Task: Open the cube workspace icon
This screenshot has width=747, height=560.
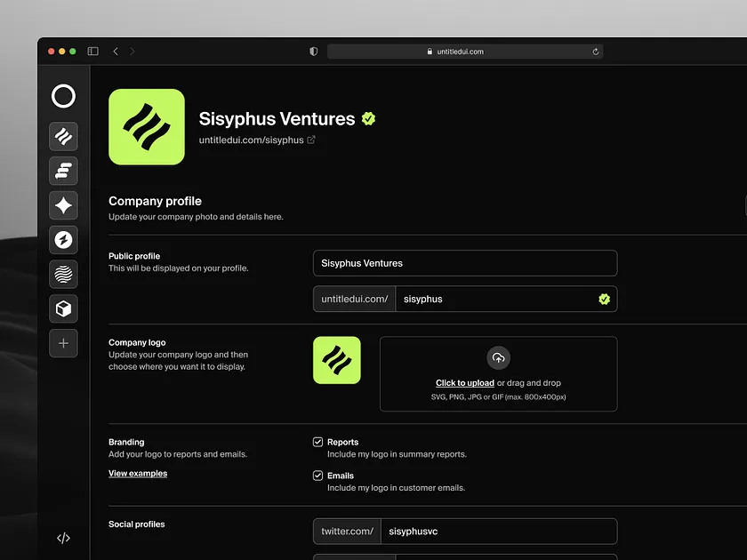Action: (x=63, y=308)
